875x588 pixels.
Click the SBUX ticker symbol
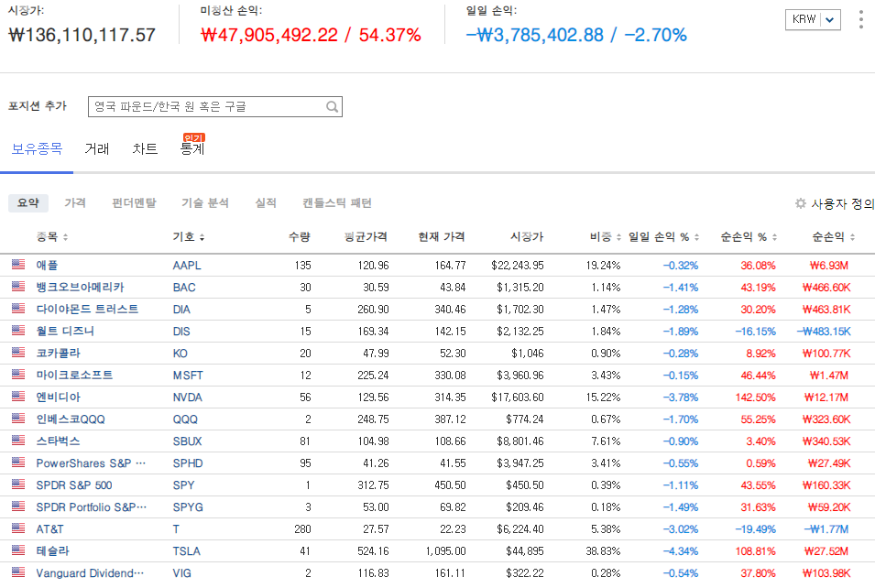(x=187, y=441)
